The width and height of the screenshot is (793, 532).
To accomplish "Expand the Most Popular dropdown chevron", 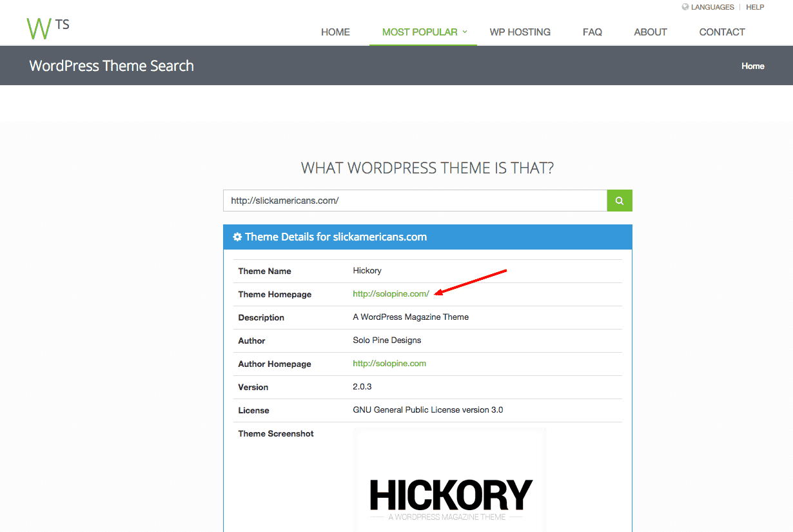I will point(465,32).
